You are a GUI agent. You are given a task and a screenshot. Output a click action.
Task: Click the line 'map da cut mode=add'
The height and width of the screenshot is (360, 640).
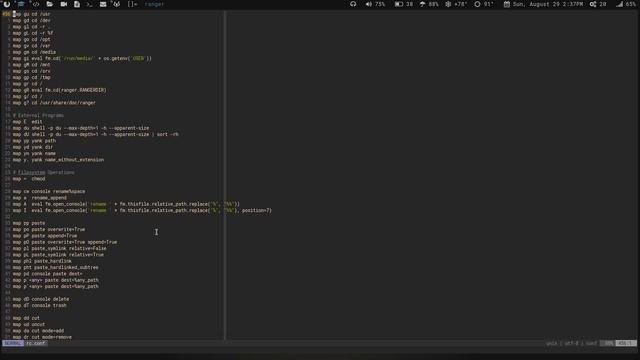pyautogui.click(x=38, y=331)
